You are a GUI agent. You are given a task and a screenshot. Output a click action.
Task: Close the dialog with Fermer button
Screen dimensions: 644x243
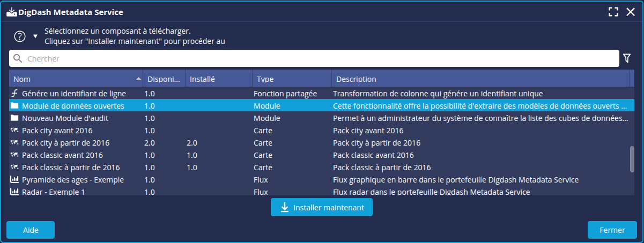(x=612, y=230)
